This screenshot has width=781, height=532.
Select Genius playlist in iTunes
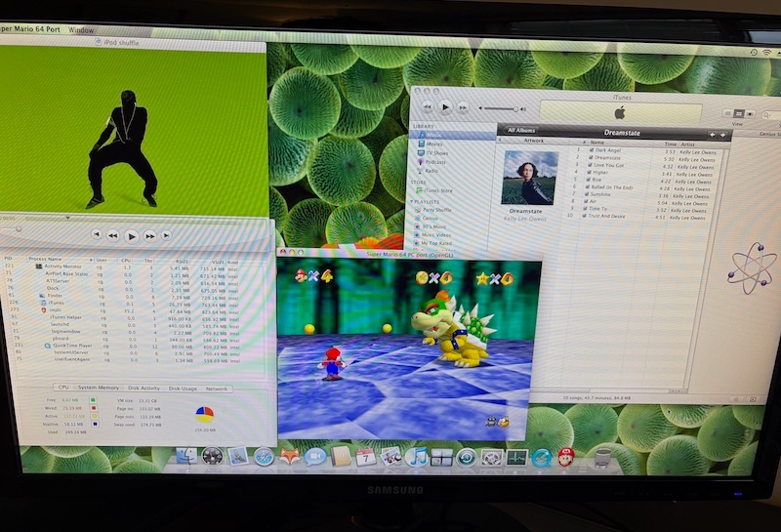pos(427,219)
